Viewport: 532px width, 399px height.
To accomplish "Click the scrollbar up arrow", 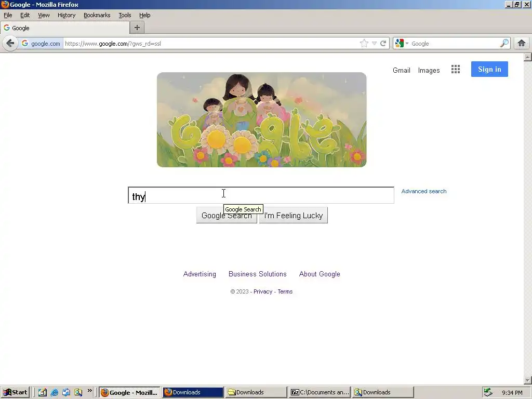I will click(528, 57).
